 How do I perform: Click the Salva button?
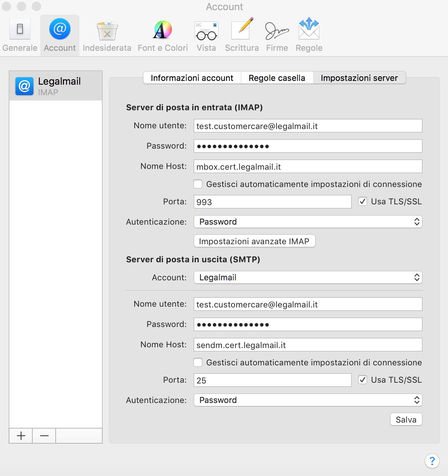[x=406, y=420]
